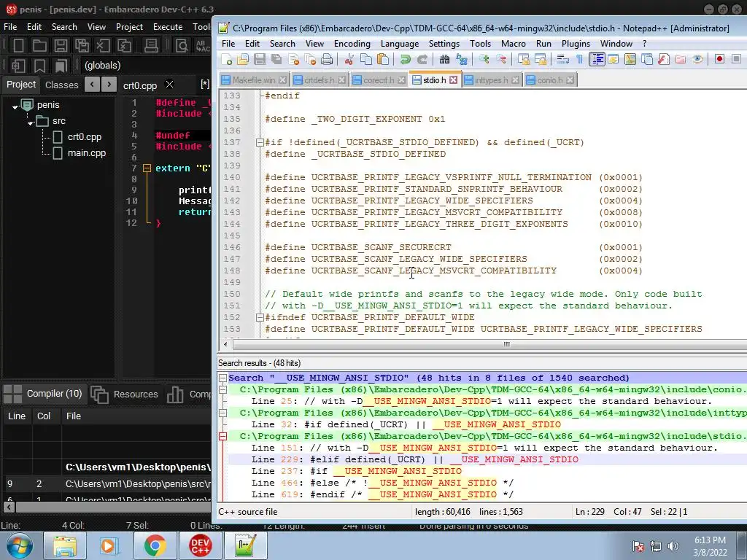Click Dev-C++ Replace AB-AC toolbar icon
Image resolution: width=747 pixels, height=560 pixels.
point(203,46)
